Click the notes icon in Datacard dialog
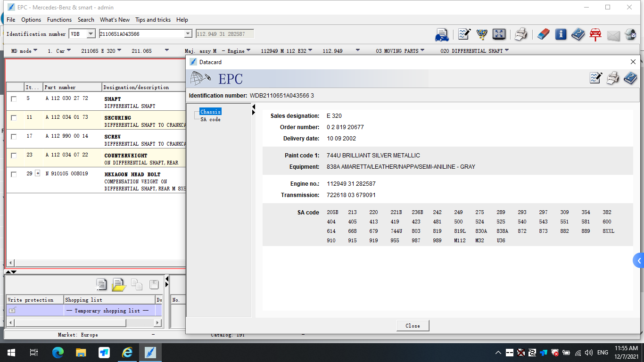The image size is (644, 362). click(596, 78)
